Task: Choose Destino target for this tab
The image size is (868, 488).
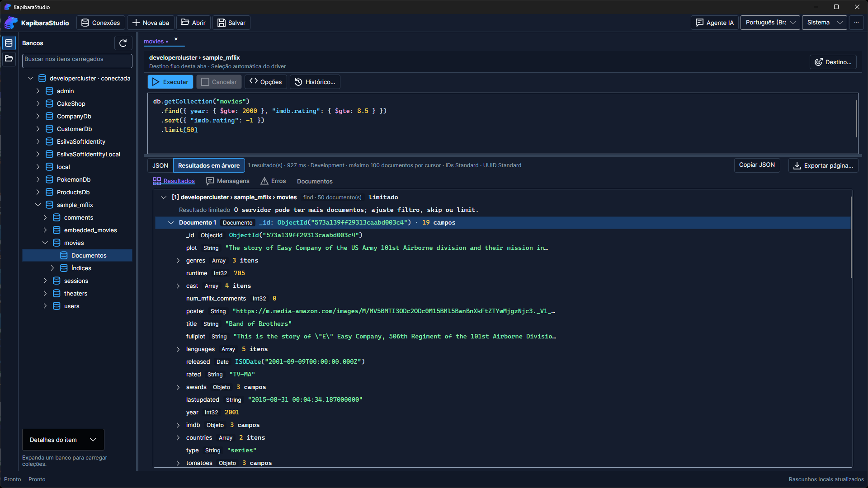Action: pyautogui.click(x=833, y=62)
